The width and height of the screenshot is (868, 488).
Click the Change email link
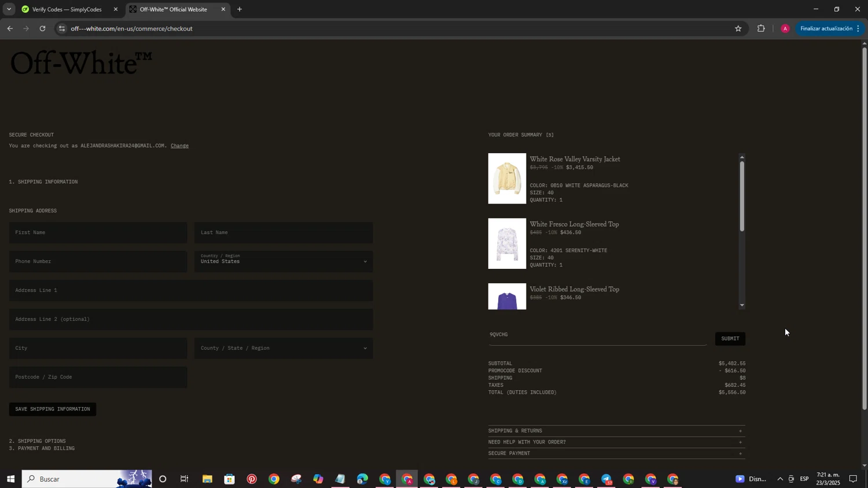179,146
